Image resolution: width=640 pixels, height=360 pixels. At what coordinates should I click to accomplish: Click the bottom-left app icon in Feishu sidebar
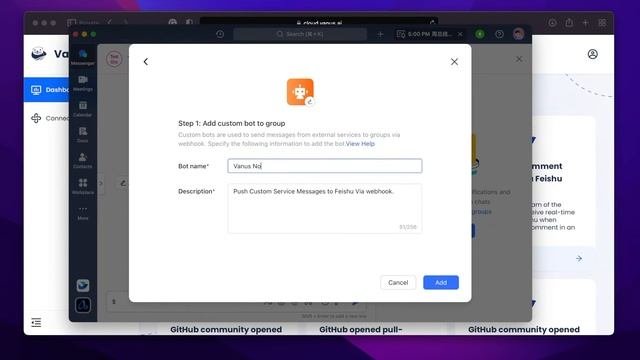click(83, 305)
